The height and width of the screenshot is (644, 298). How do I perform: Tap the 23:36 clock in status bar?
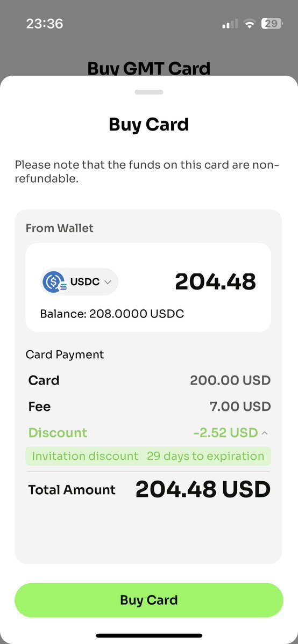click(45, 24)
